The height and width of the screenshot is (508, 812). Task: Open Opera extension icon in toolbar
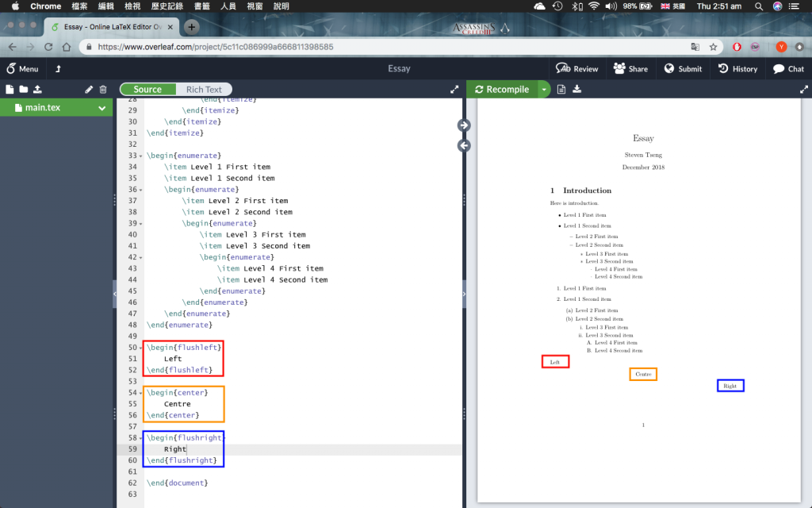[737, 47]
